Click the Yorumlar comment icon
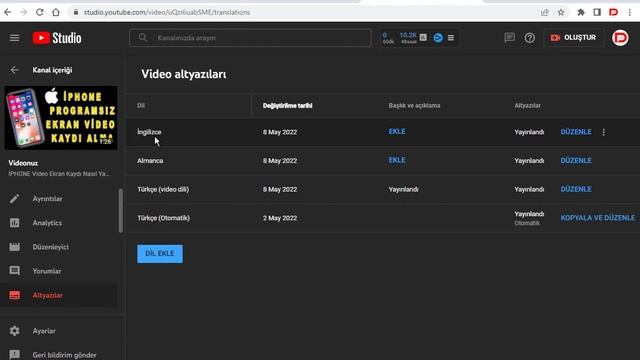 pos(14,271)
